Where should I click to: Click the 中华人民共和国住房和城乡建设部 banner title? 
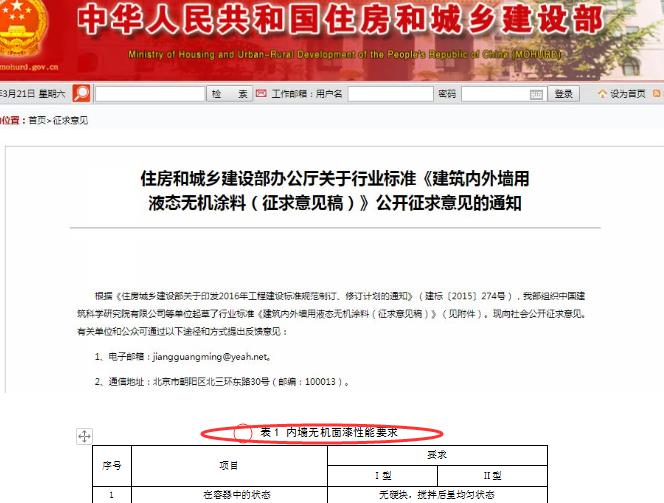[340, 22]
